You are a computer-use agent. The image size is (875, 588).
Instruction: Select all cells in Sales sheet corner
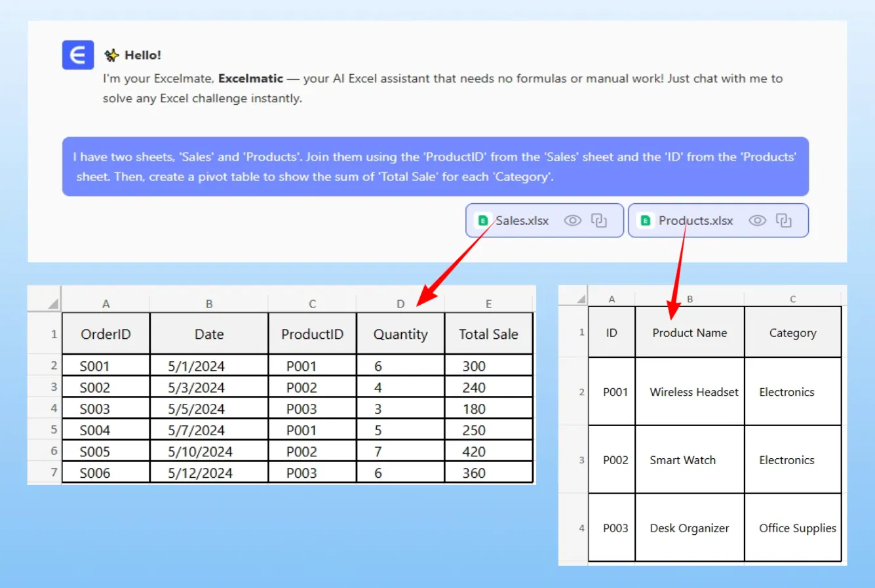(x=53, y=304)
